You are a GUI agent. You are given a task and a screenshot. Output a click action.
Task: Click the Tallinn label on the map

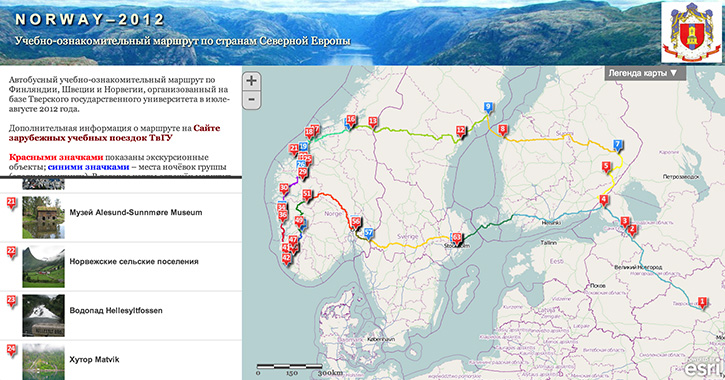pyautogui.click(x=548, y=242)
